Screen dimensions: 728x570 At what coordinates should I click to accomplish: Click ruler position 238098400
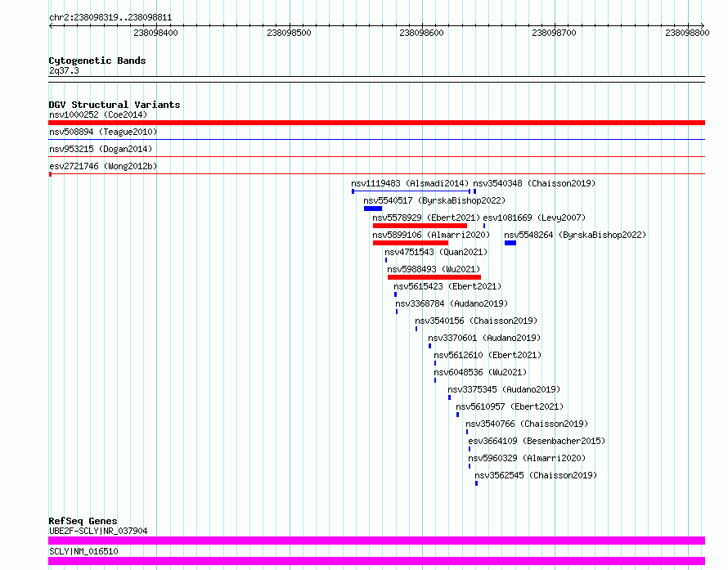pos(155,33)
